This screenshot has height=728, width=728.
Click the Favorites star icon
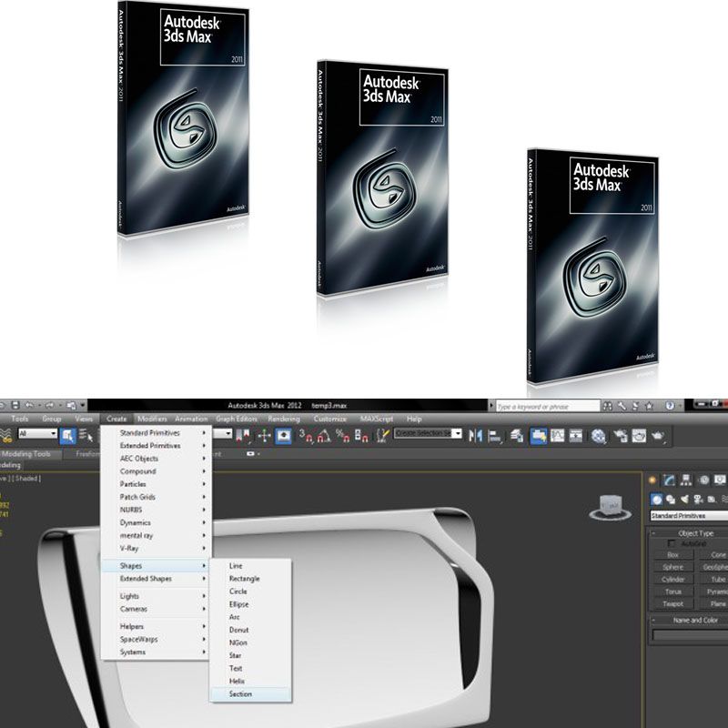click(x=650, y=406)
